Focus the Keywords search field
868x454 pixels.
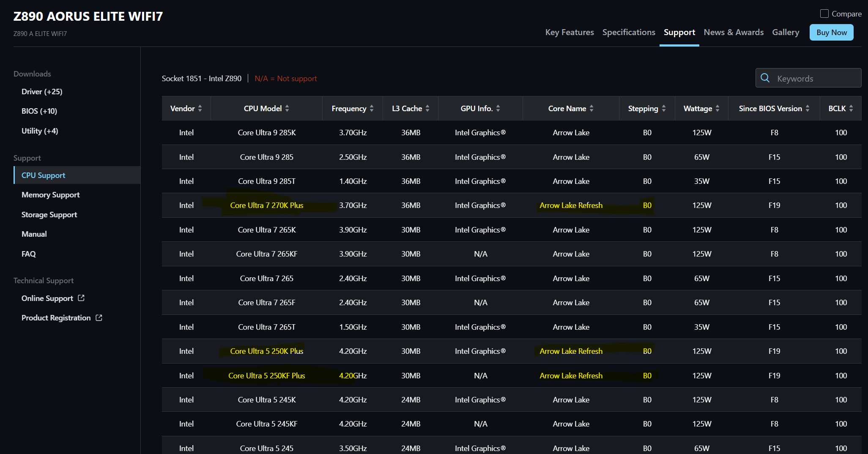pyautogui.click(x=808, y=78)
